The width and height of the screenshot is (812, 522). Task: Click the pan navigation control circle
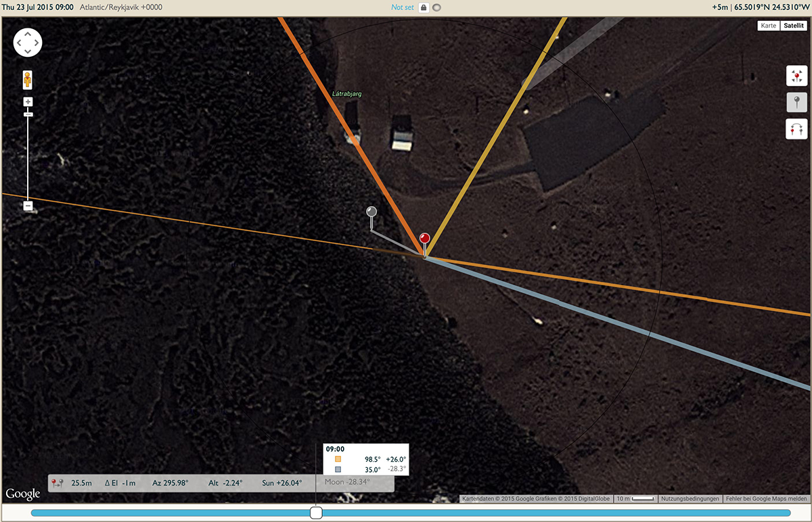point(28,42)
